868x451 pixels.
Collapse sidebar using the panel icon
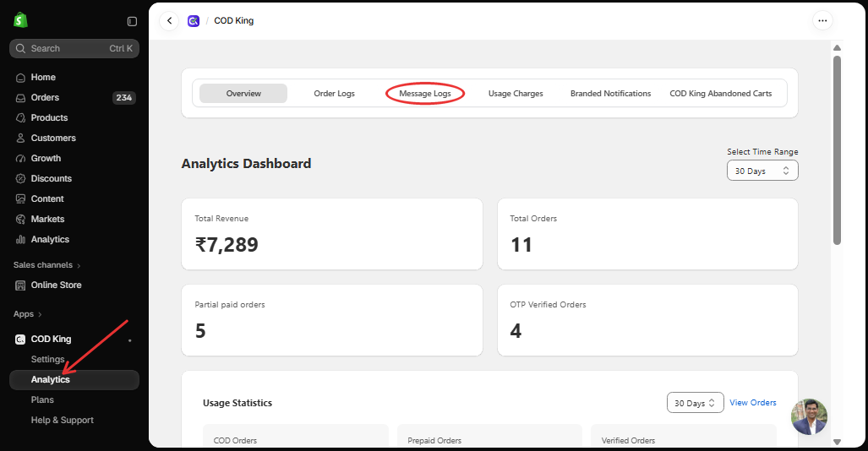(x=132, y=21)
